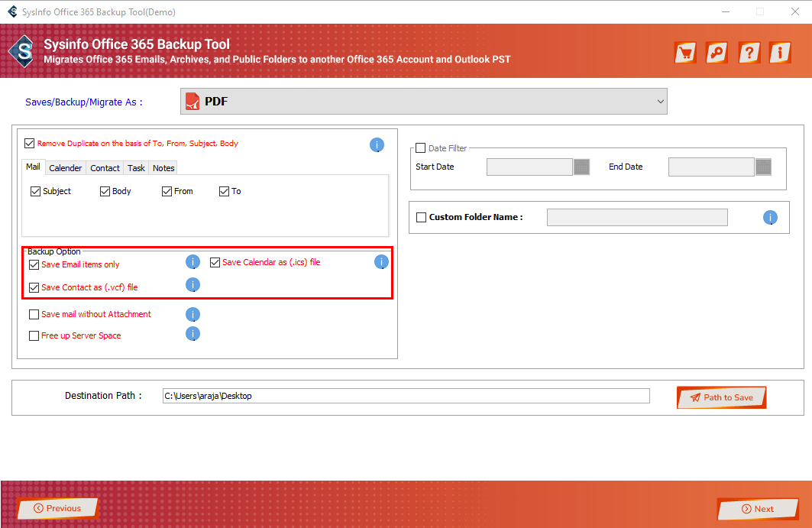Click info icon beside Custom Folder Name
Image resolution: width=812 pixels, height=528 pixels.
[771, 218]
